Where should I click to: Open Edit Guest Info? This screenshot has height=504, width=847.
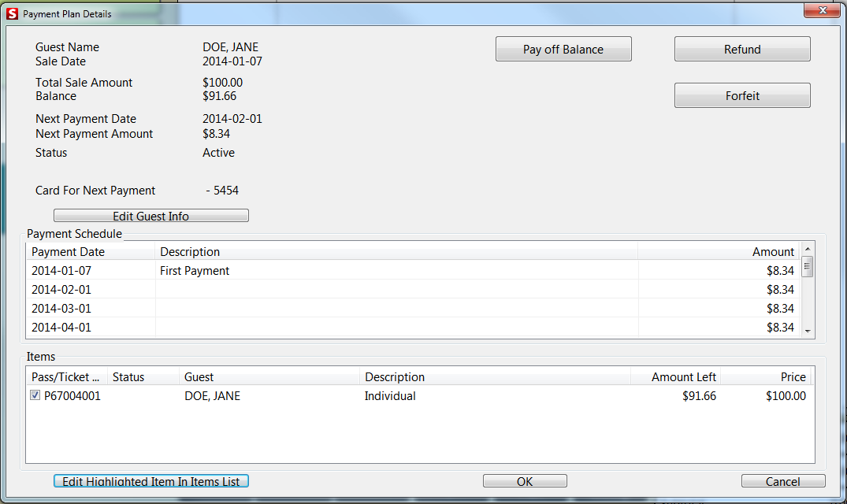(150, 216)
